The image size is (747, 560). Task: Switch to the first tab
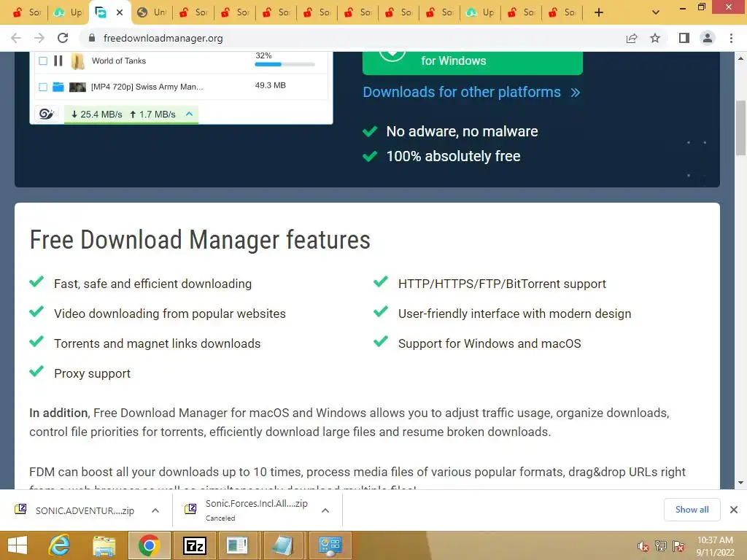pos(27,12)
